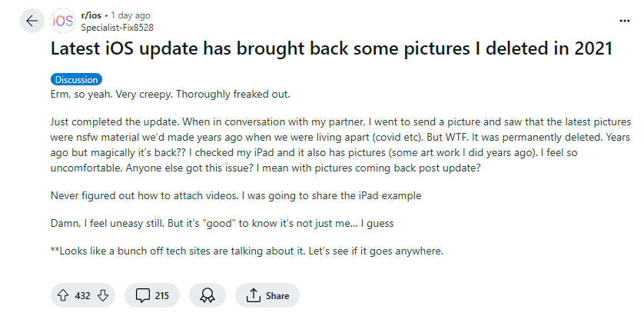The height and width of the screenshot is (316, 644).
Task: Filter posts by the Discussion flair
Action: 76,79
